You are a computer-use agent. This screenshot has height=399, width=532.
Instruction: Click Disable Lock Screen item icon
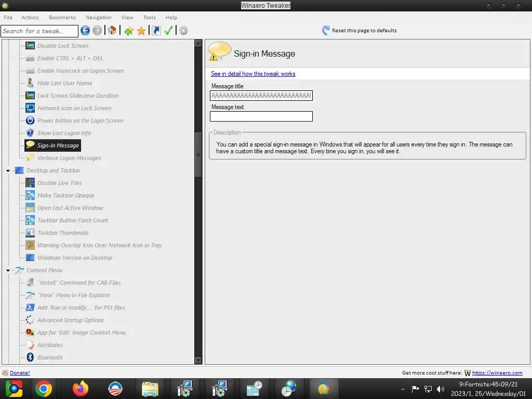(x=30, y=46)
